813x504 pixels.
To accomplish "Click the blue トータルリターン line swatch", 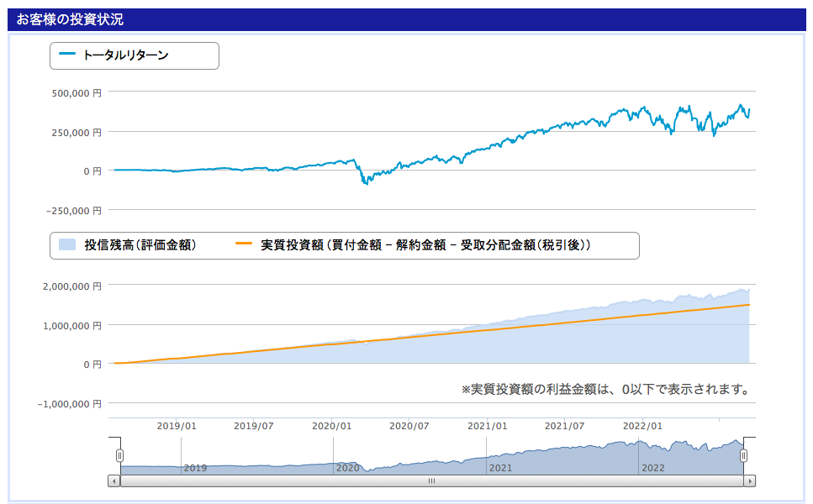I will (x=67, y=54).
